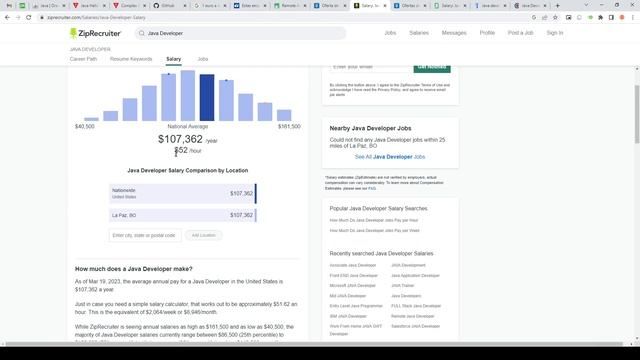Click the horizontal scrollbar at the bottom
Screen dimensions: 640x360
coord(314,344)
